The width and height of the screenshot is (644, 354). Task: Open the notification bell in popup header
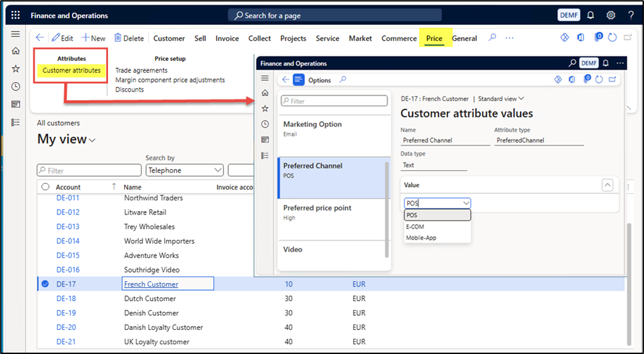coord(605,63)
